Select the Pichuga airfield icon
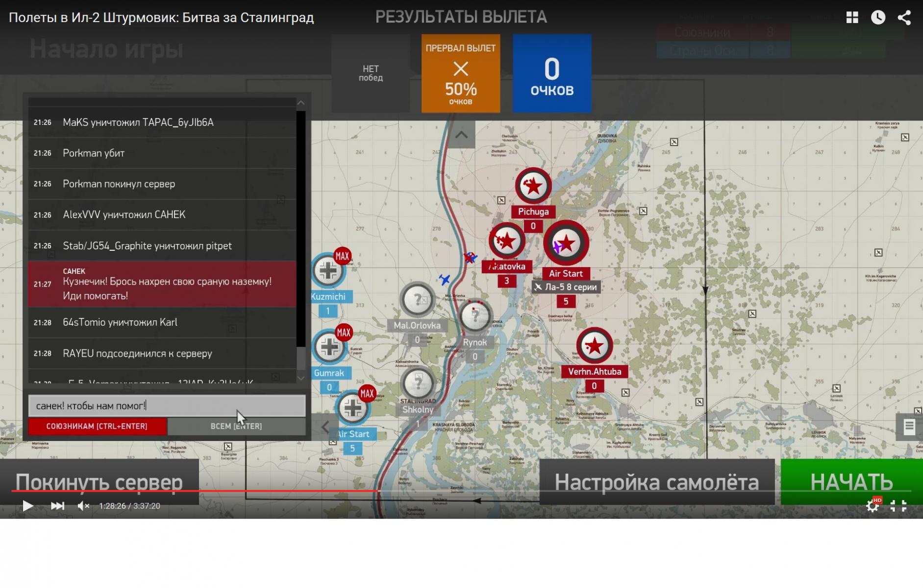Image resolution: width=923 pixels, height=588 pixels. point(533,186)
